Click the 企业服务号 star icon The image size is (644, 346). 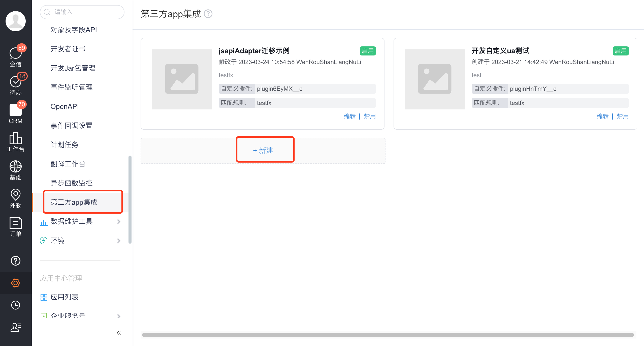point(44,316)
